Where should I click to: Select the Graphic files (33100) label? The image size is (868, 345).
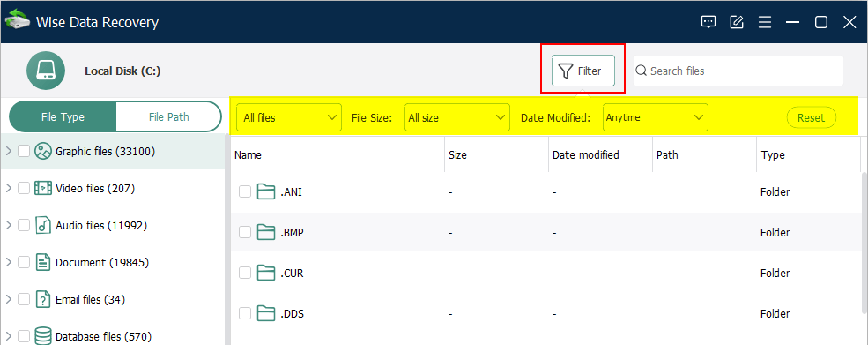[x=105, y=151]
